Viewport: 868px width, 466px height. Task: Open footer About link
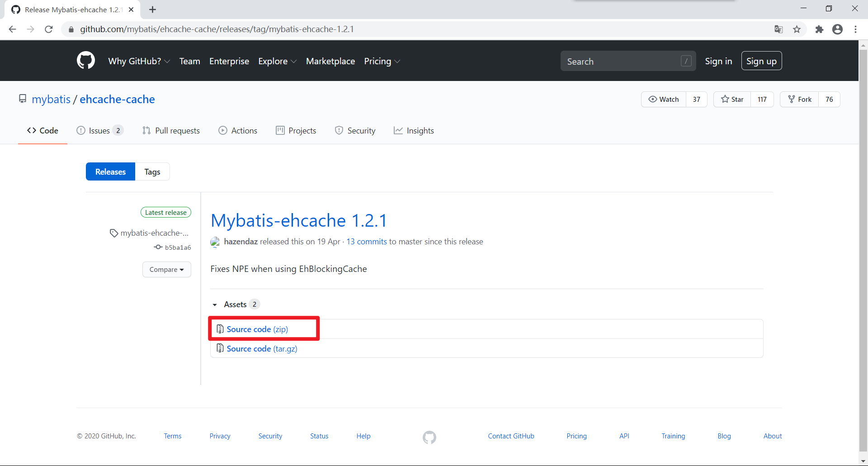(x=773, y=436)
